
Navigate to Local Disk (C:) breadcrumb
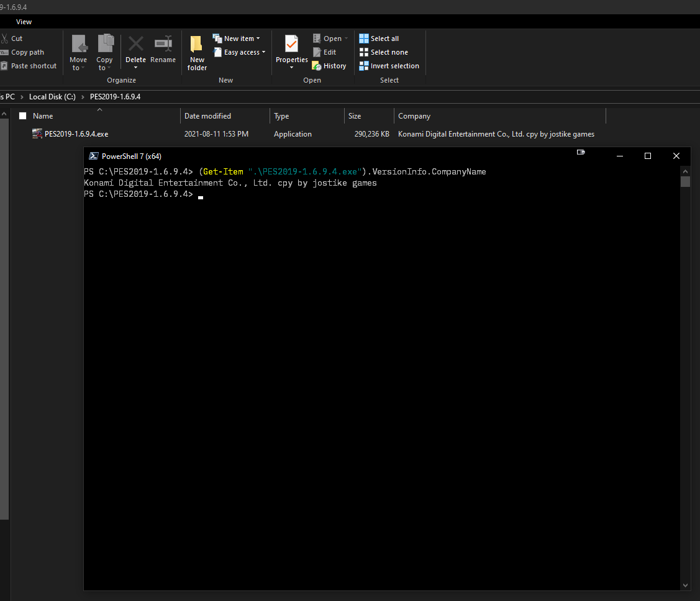[52, 97]
